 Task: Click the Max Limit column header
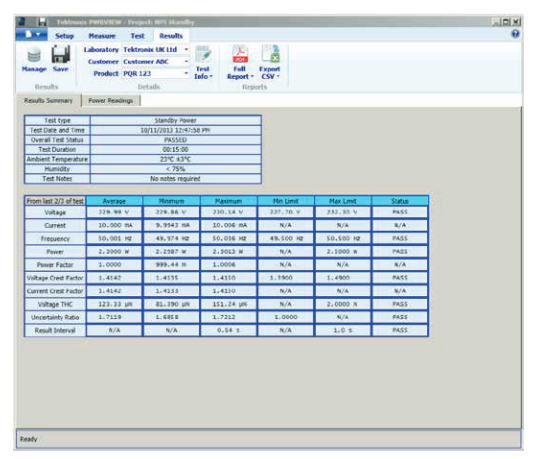click(343, 201)
